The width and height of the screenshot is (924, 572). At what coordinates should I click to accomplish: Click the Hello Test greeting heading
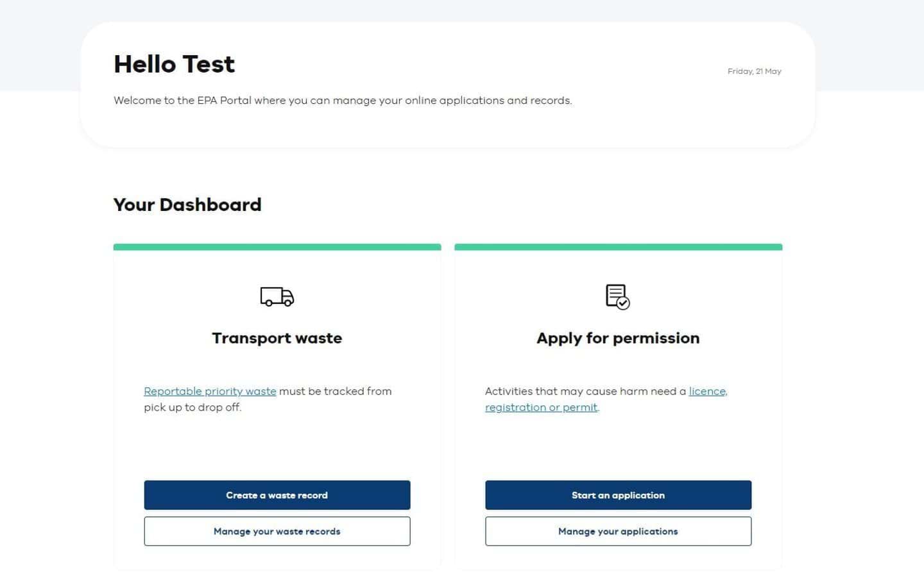(x=174, y=63)
